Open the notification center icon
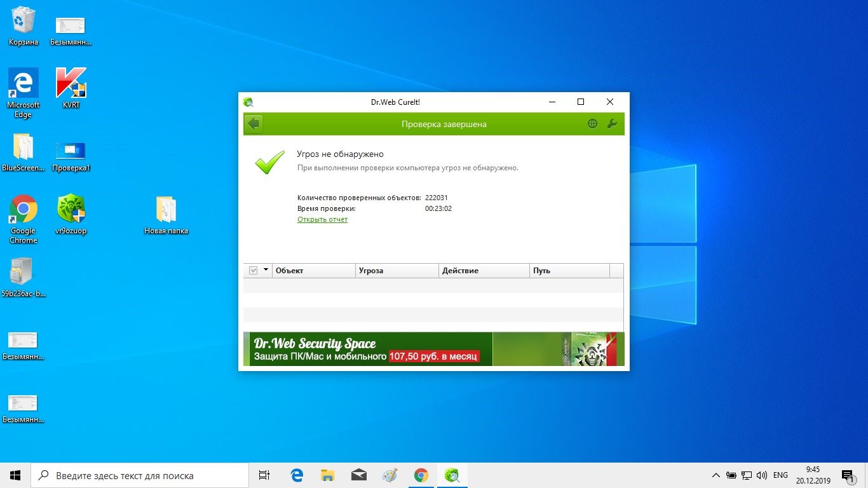This screenshot has width=868, height=488. (x=848, y=475)
